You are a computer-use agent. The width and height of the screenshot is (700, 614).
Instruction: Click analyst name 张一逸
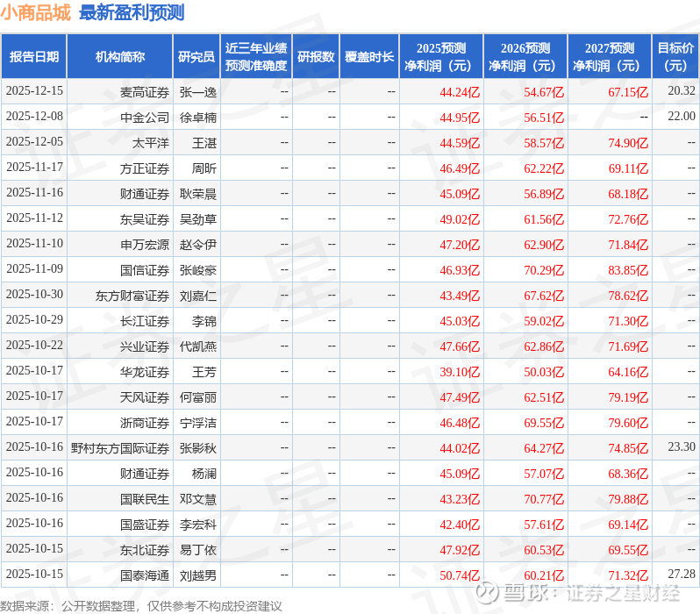[x=198, y=92]
